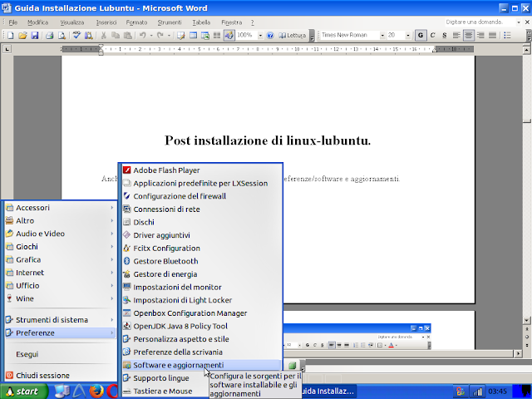Open the Tabella menu
Image resolution: width=532 pixels, height=399 pixels.
click(x=201, y=22)
